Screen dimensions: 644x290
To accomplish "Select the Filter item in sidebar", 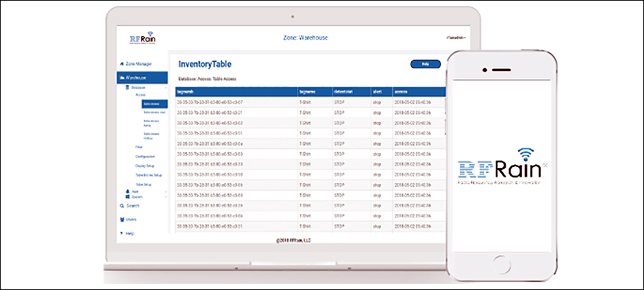I will (x=139, y=147).
